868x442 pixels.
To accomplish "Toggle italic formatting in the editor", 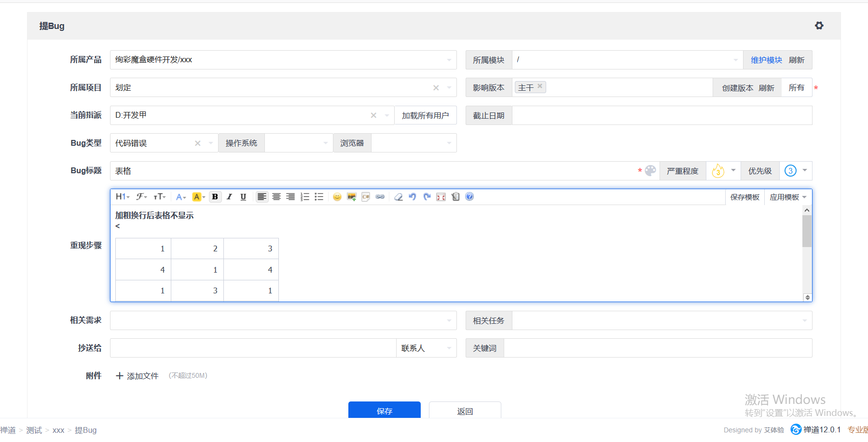I will click(229, 197).
